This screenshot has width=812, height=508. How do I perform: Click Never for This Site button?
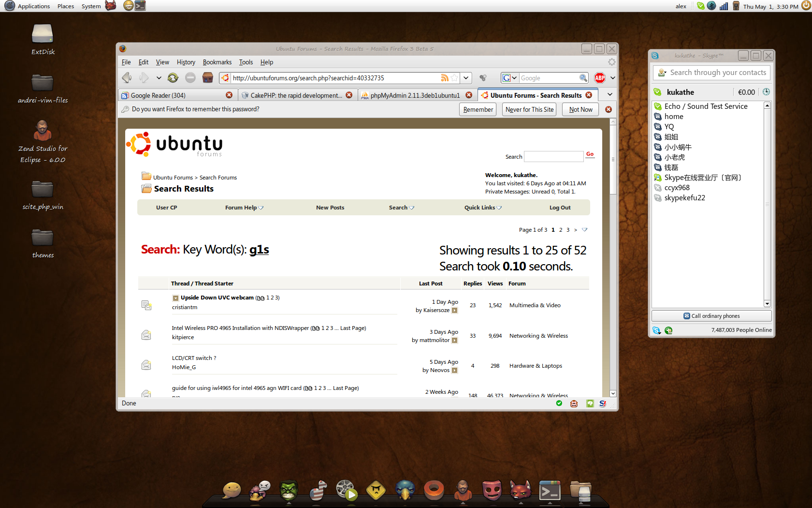(x=529, y=109)
